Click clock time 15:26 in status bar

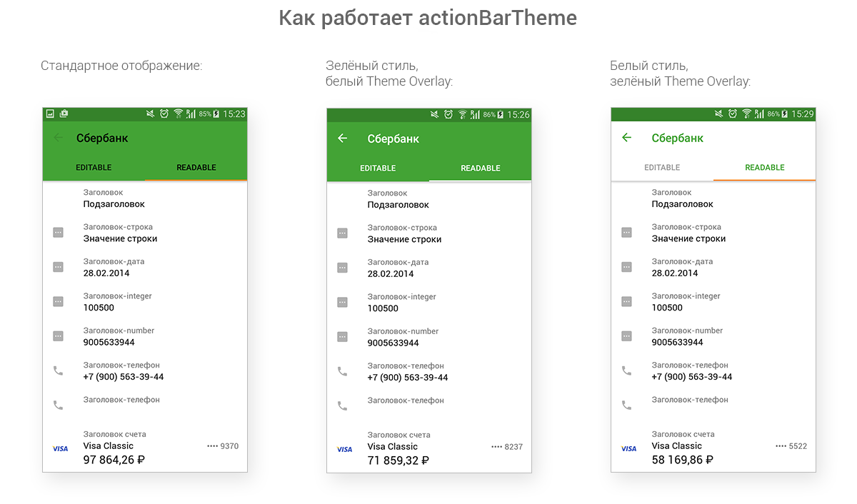(518, 114)
